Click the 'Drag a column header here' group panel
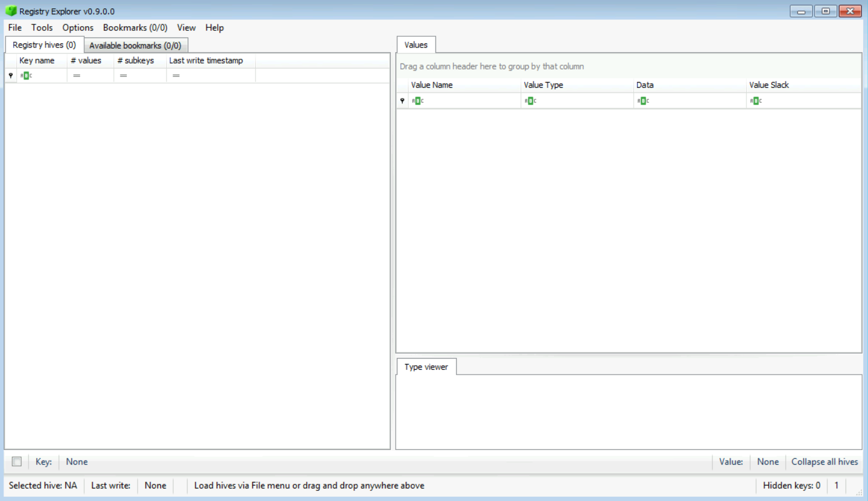This screenshot has height=501, width=868. [x=629, y=66]
